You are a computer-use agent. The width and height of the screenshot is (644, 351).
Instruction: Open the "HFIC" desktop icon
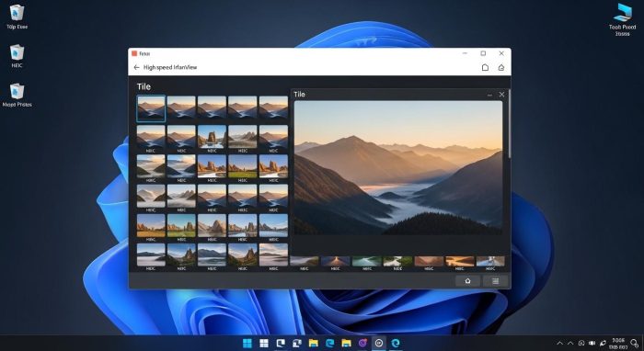17,56
